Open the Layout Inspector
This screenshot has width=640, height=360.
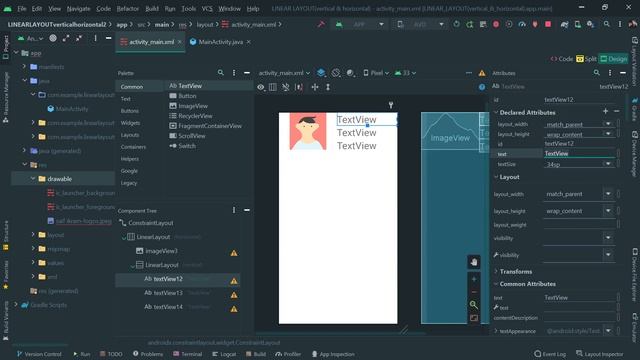click(600, 354)
